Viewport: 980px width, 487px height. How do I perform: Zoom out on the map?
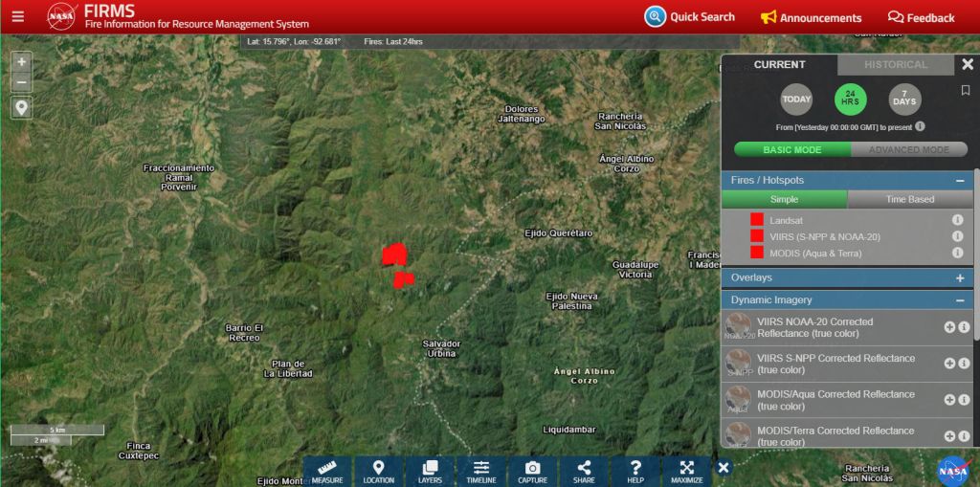pos(21,82)
